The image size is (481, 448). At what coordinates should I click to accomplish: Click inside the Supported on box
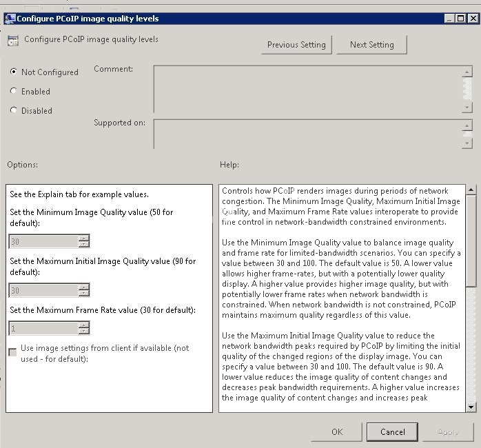click(307, 134)
